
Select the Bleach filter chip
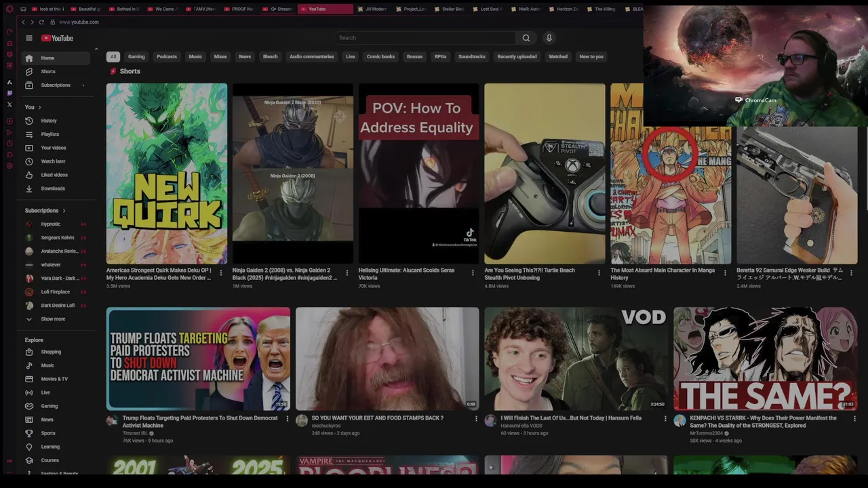coord(271,57)
